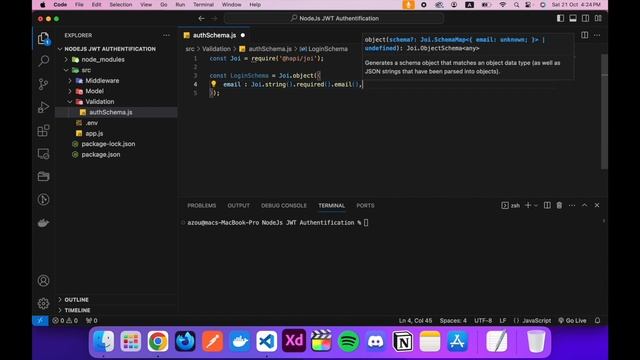The image size is (640, 360).
Task: Open Spotify from the Dock
Action: [x=348, y=341]
